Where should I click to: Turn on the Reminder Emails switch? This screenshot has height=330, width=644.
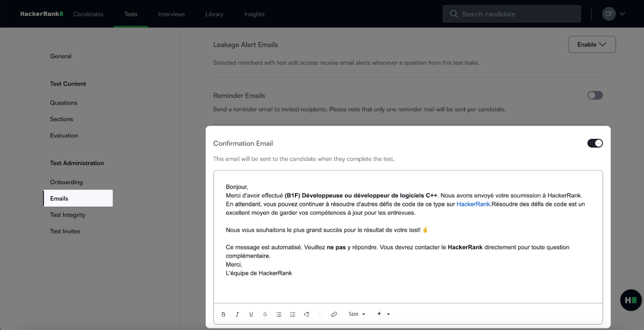595,95
